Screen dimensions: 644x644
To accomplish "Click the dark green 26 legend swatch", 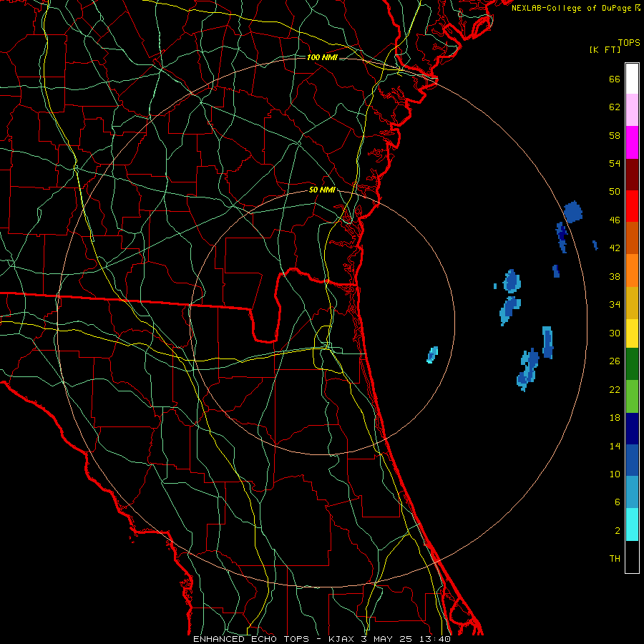I will click(632, 364).
